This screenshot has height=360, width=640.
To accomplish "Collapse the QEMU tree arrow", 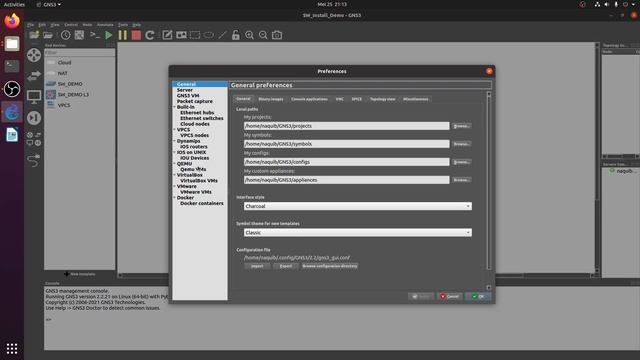I will tap(174, 164).
